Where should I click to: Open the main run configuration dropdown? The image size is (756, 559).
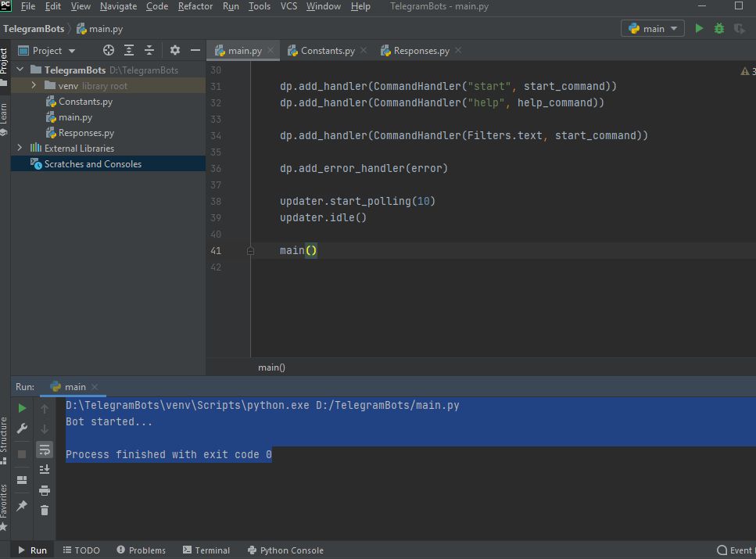(x=652, y=28)
